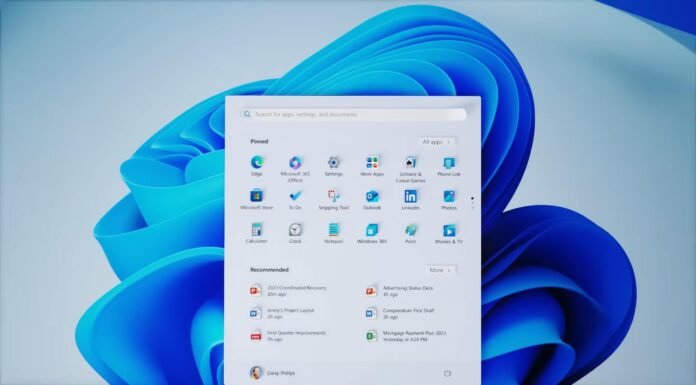Launch Notepad from pinned apps

point(333,233)
